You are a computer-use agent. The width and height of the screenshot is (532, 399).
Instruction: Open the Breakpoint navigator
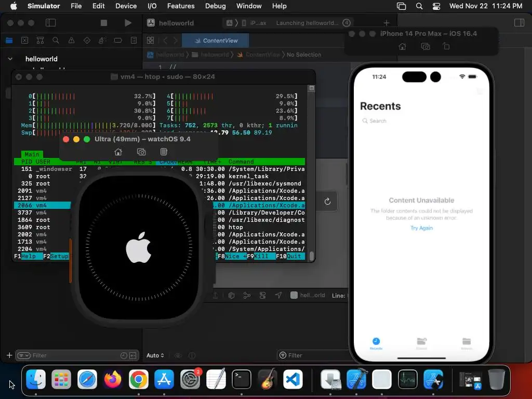point(118,41)
